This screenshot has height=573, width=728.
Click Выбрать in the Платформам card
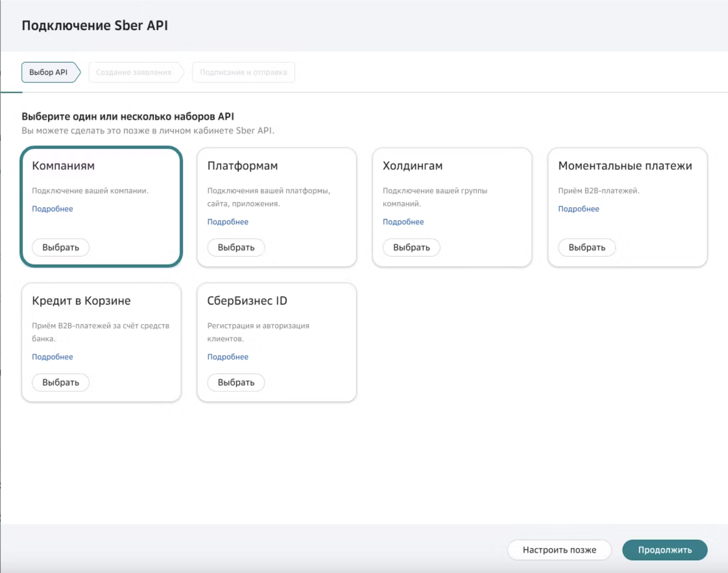pyautogui.click(x=236, y=247)
